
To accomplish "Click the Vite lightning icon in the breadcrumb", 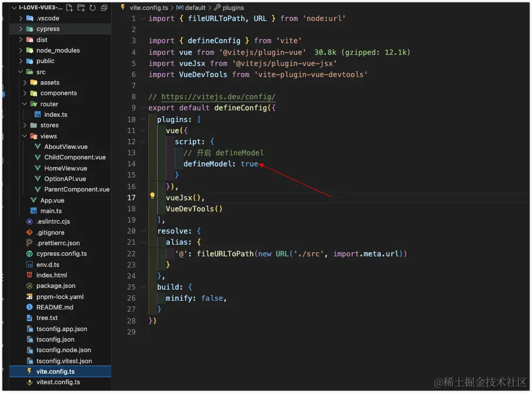I will 123,8.
